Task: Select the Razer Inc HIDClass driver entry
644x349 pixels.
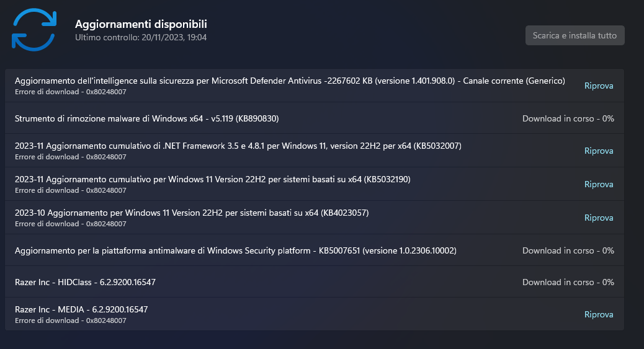Action: click(85, 282)
